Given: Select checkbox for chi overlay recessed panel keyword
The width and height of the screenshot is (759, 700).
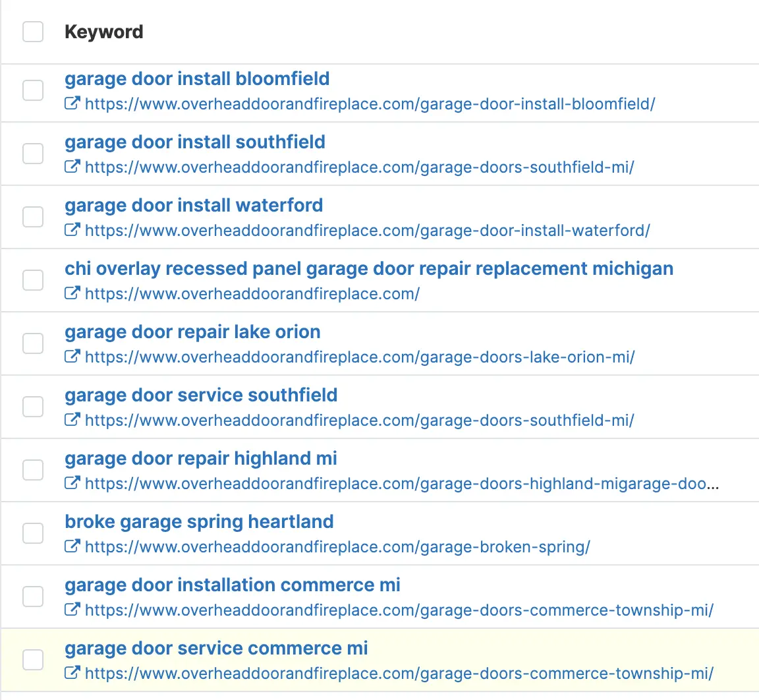Looking at the screenshot, I should point(33,280).
